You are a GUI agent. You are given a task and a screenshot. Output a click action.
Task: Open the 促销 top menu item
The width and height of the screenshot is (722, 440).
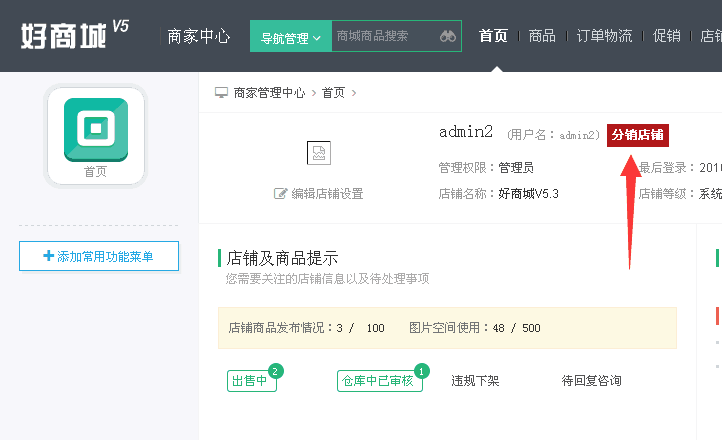click(666, 35)
